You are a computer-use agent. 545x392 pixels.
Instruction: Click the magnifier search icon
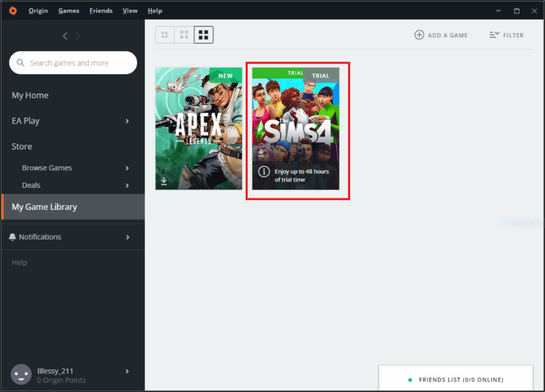(x=21, y=63)
